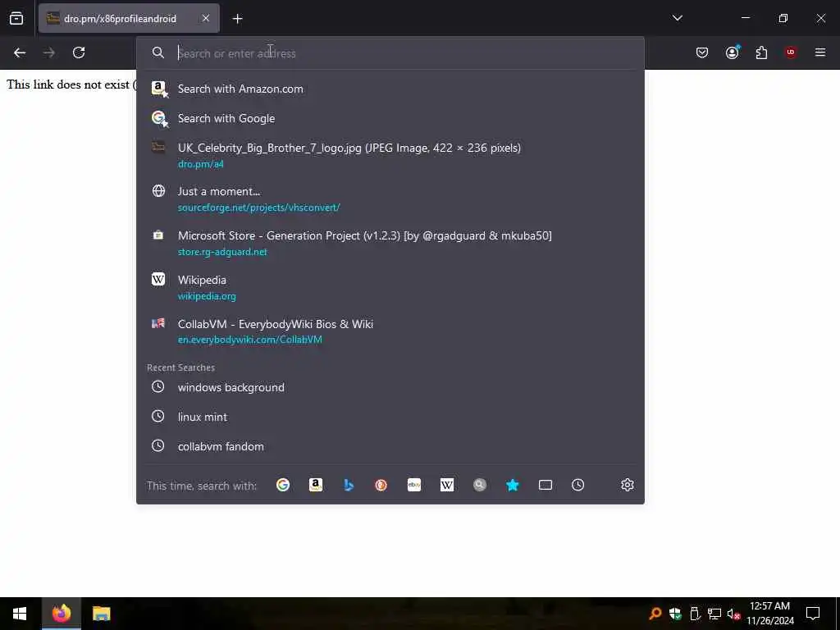Open the Firefox account menu
The width and height of the screenshot is (840, 630).
tap(733, 52)
